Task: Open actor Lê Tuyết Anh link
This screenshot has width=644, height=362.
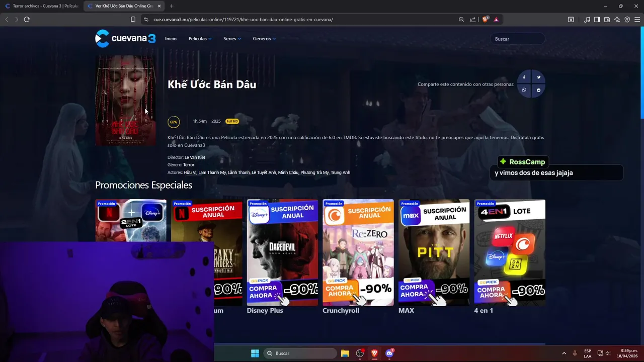Action: click(264, 172)
